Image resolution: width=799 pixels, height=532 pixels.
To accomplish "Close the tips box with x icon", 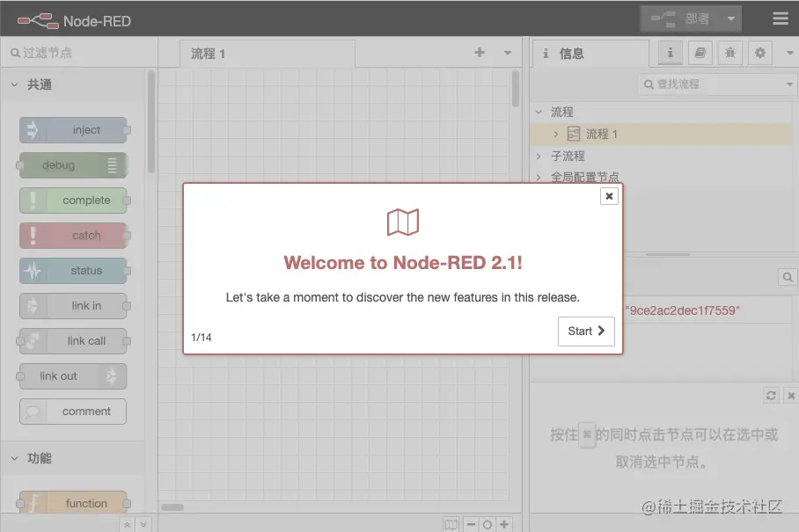I will [791, 395].
